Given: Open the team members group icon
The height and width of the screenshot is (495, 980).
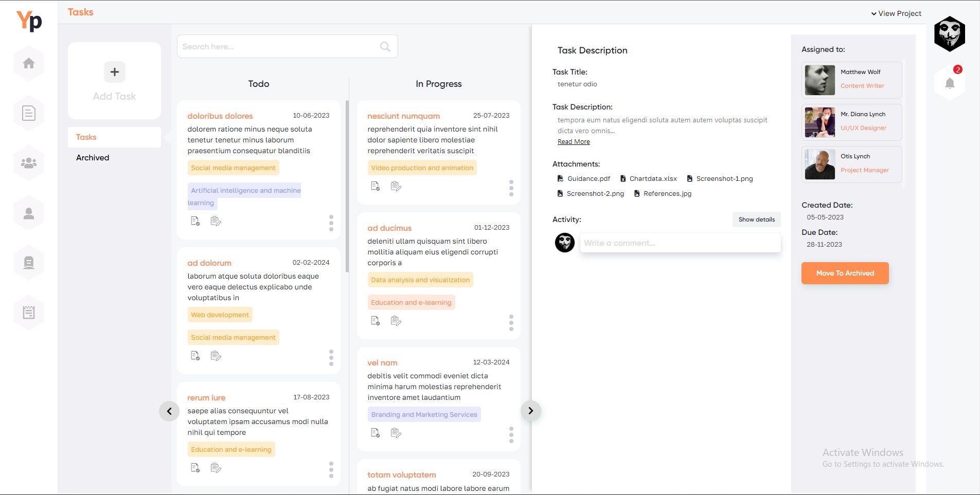Looking at the screenshot, I should pyautogui.click(x=29, y=163).
